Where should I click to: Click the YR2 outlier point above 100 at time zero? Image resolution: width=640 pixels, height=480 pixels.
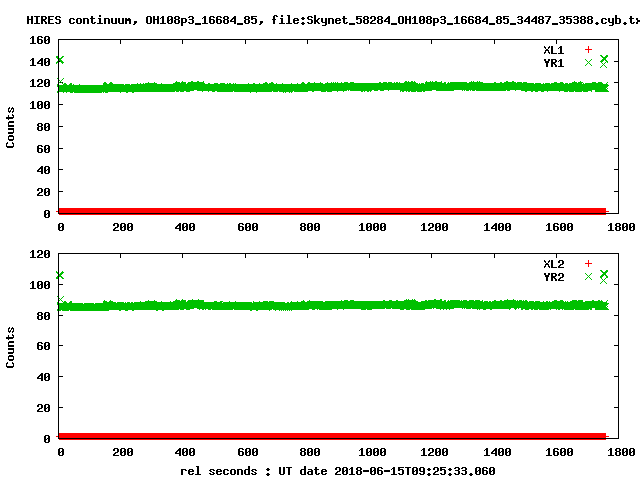[60, 276]
